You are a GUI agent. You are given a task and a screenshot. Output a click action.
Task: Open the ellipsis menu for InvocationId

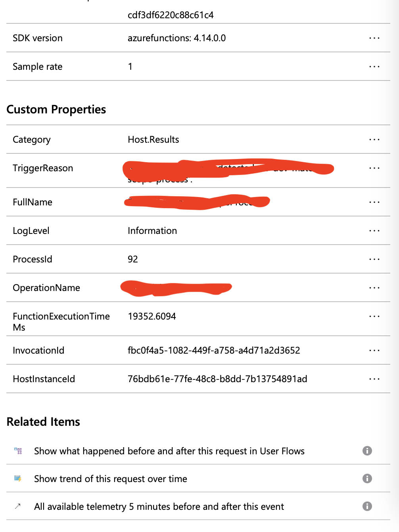(374, 350)
